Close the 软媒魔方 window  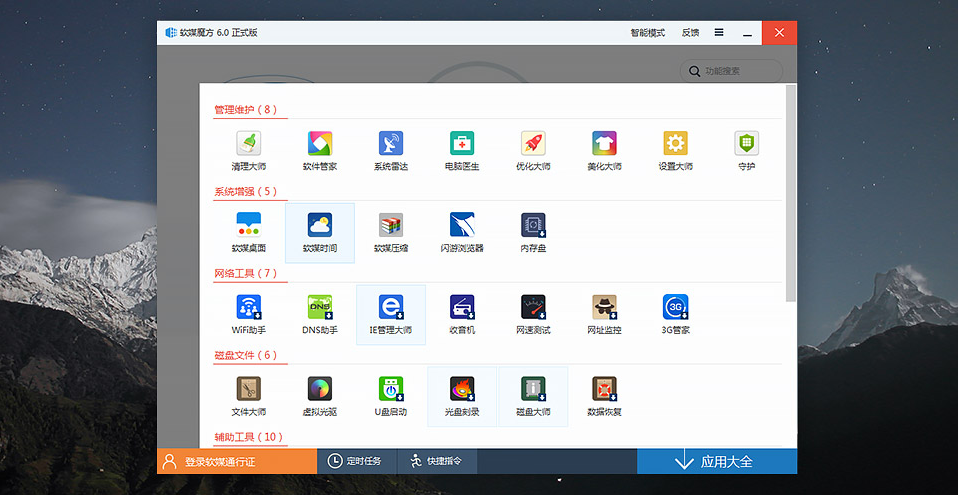click(779, 33)
